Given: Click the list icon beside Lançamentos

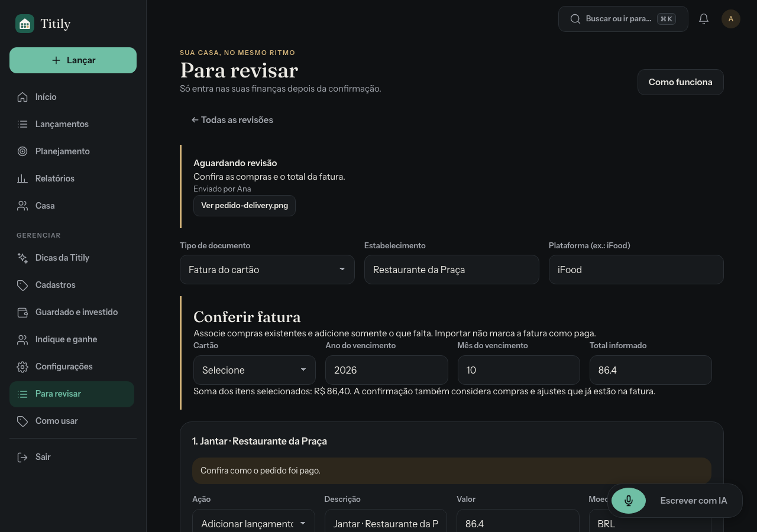Looking at the screenshot, I should coord(22,124).
